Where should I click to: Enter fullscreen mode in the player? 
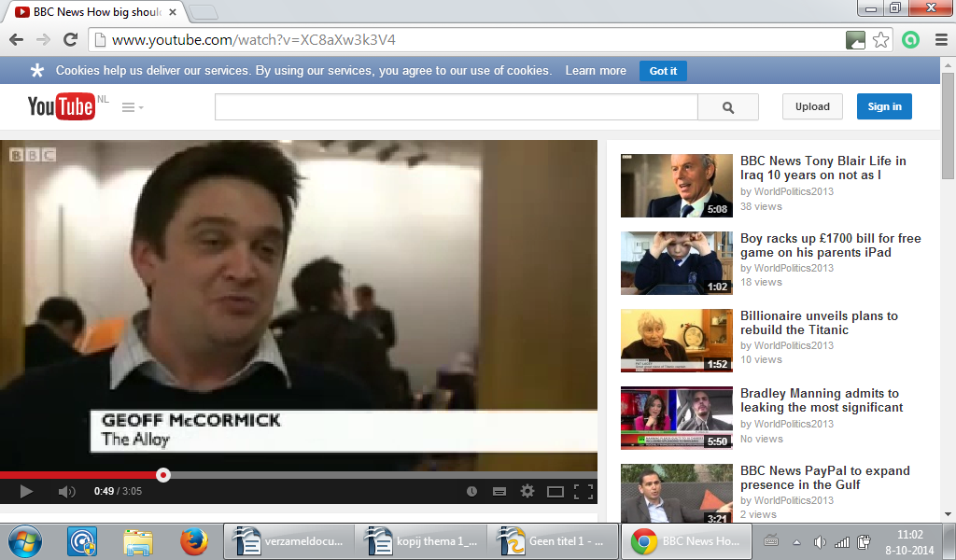click(x=583, y=492)
